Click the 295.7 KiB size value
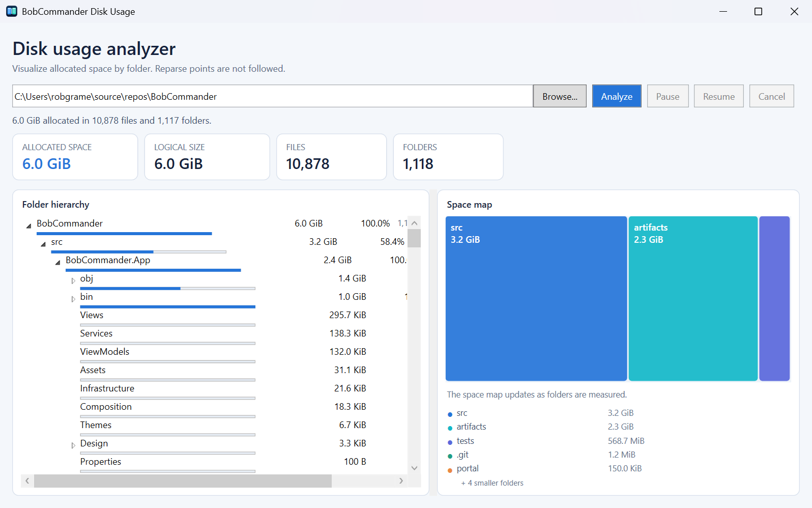Screen dimensions: 812x508 (347, 315)
